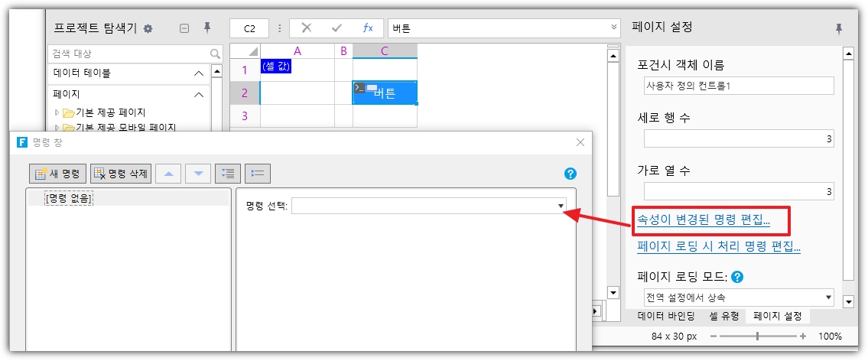
Task: Click 속성이 변경된 명령 편집 link
Action: [704, 221]
